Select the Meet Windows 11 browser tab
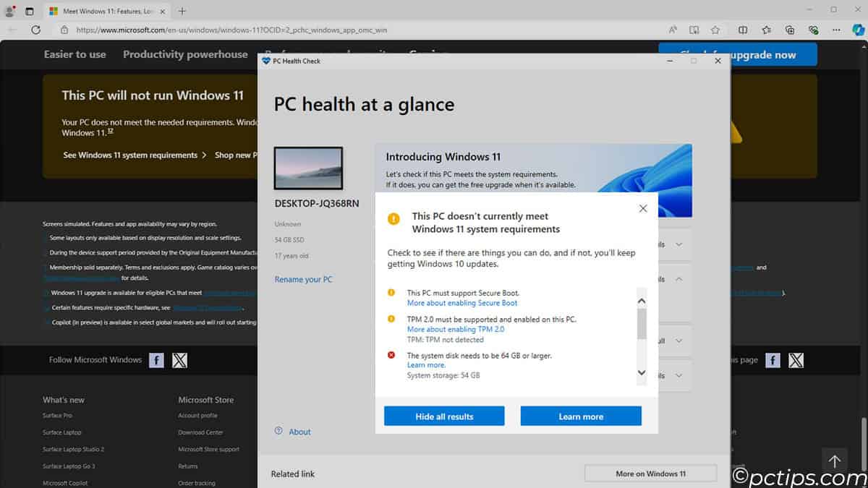868x488 pixels. [x=109, y=11]
